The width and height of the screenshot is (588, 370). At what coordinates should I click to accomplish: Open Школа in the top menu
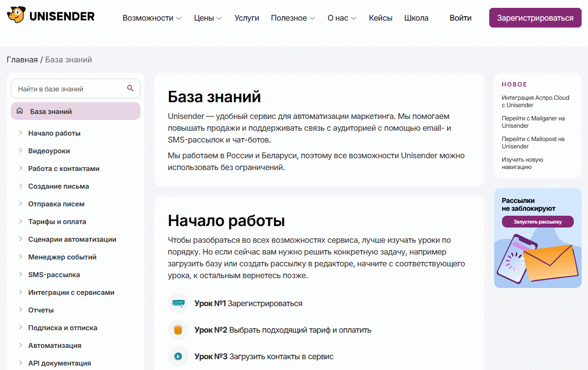pyautogui.click(x=416, y=18)
